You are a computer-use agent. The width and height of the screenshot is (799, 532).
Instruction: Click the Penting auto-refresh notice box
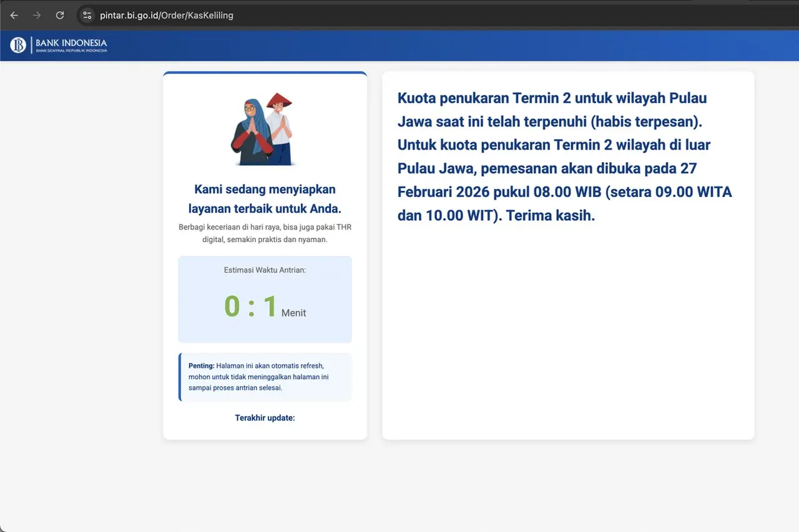(x=265, y=377)
